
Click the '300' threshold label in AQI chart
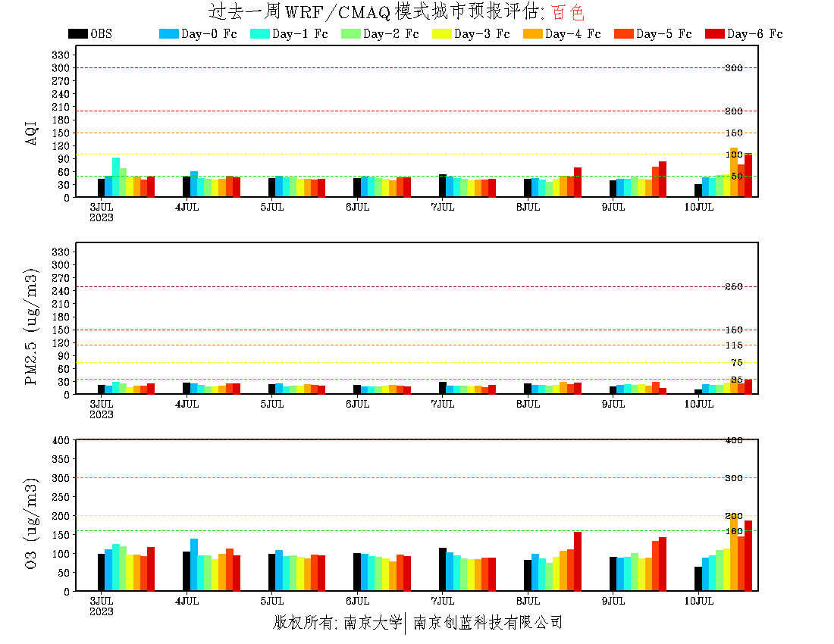[x=734, y=68]
